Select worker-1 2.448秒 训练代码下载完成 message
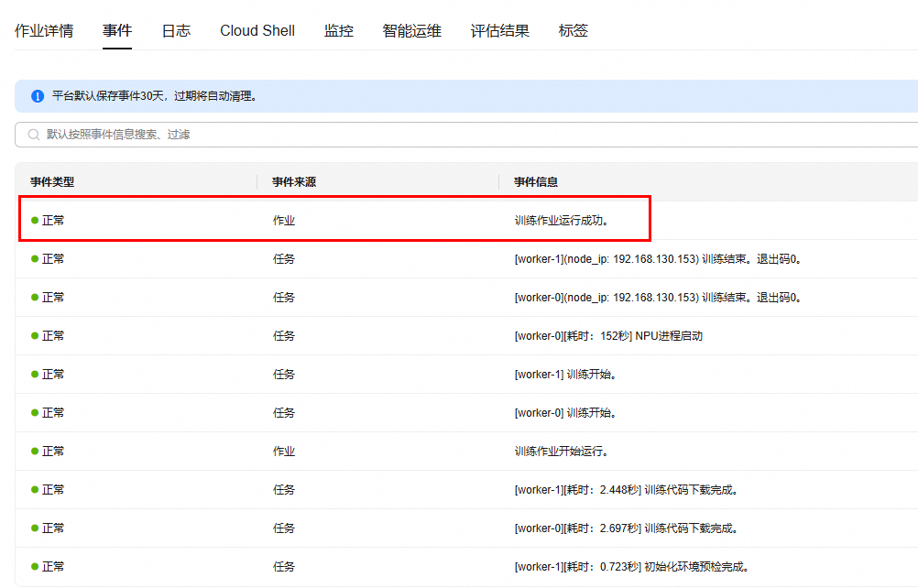 click(x=627, y=490)
